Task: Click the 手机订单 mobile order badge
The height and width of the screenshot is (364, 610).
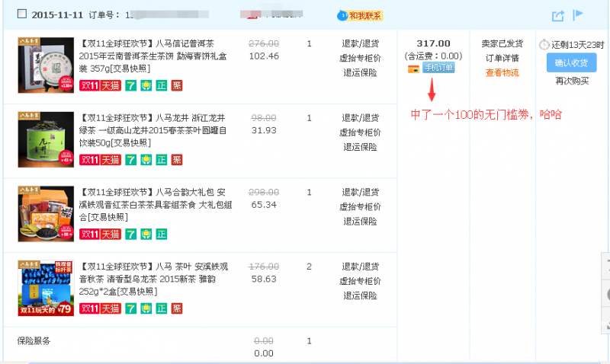Action: tap(438, 68)
